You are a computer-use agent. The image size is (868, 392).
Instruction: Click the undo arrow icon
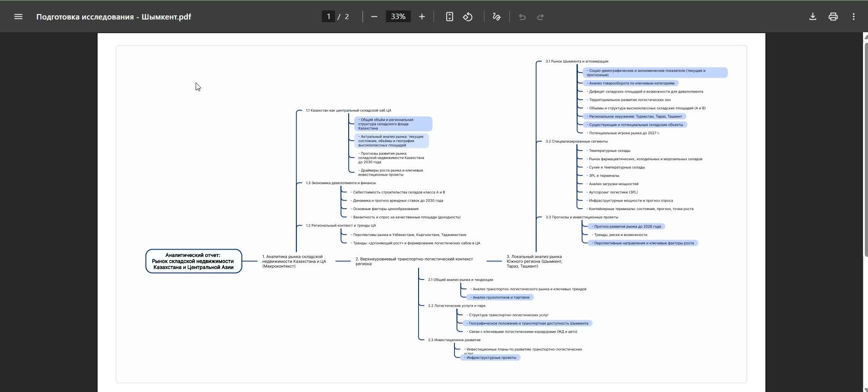(x=522, y=17)
